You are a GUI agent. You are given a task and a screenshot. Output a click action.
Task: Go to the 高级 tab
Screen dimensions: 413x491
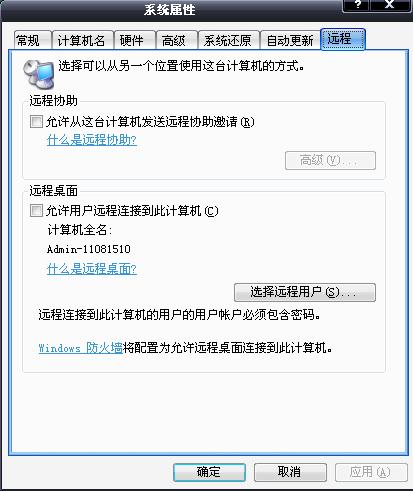pyautogui.click(x=177, y=41)
